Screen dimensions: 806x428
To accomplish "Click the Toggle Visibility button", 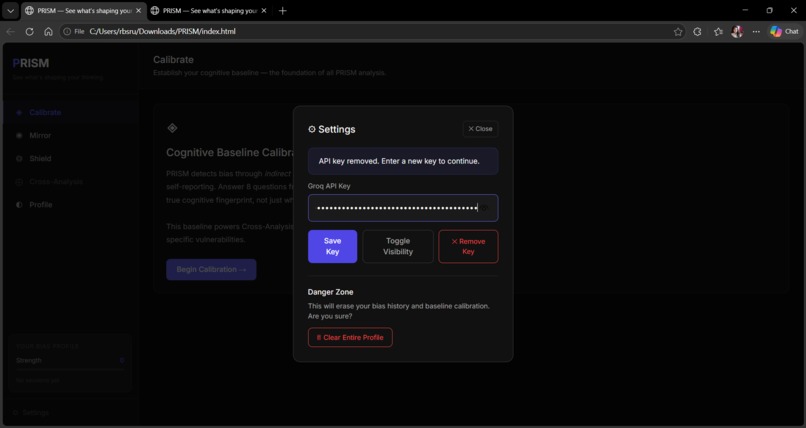I will 398,246.
